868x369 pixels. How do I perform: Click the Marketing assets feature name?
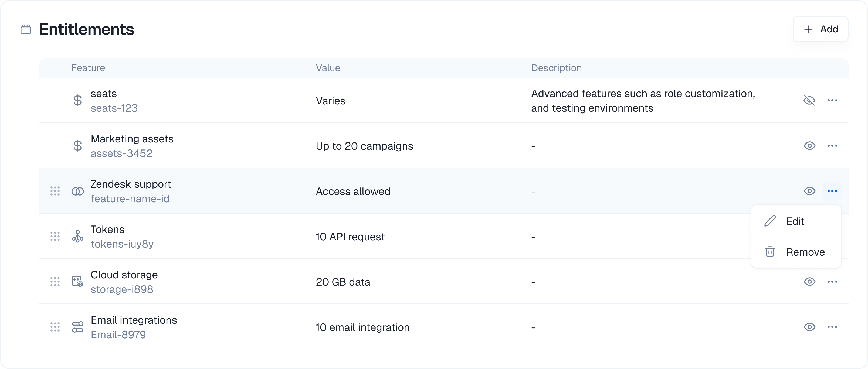pyautogui.click(x=132, y=139)
